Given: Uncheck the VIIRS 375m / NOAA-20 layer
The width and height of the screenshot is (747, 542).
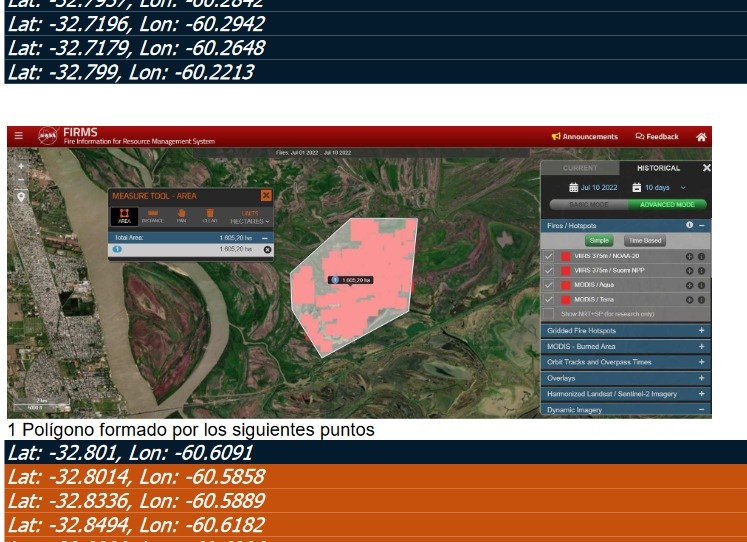Looking at the screenshot, I should click(548, 256).
